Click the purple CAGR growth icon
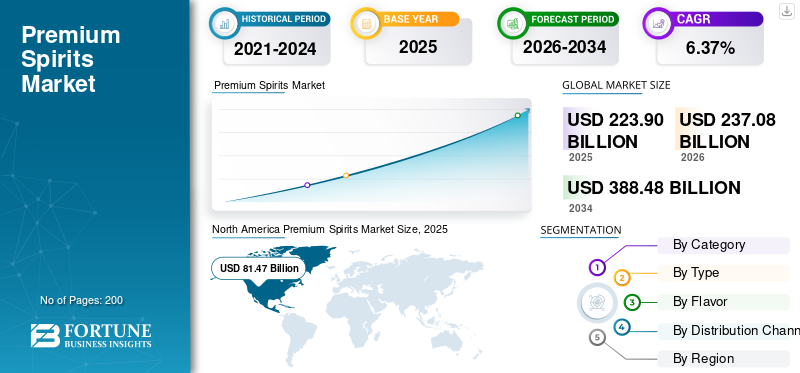Screen dimensions: 800x373 click(x=657, y=22)
